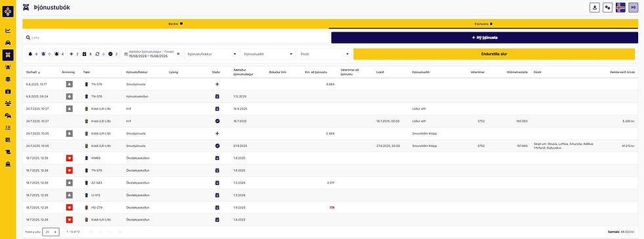Click grey reminder bell in 6.8.2025 09:24 row
644x239 pixels.
pyautogui.click(x=70, y=96)
